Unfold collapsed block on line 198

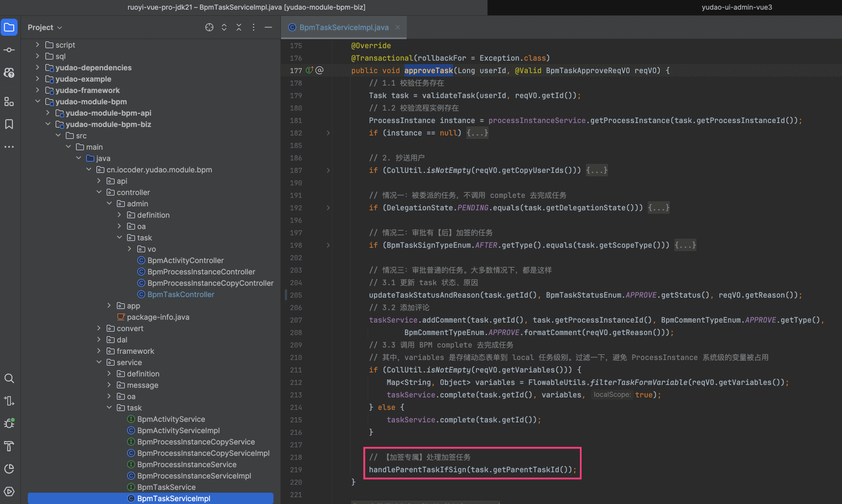pos(685,245)
